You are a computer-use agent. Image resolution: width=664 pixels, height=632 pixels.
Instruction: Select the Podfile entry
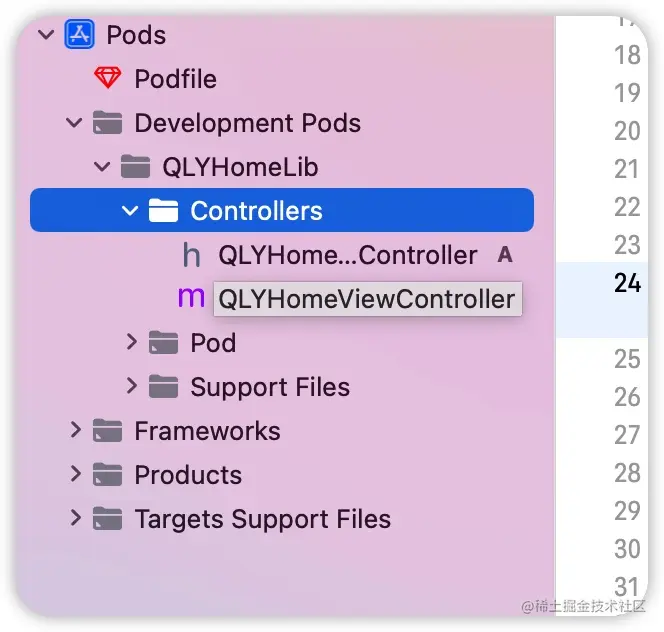(x=175, y=79)
